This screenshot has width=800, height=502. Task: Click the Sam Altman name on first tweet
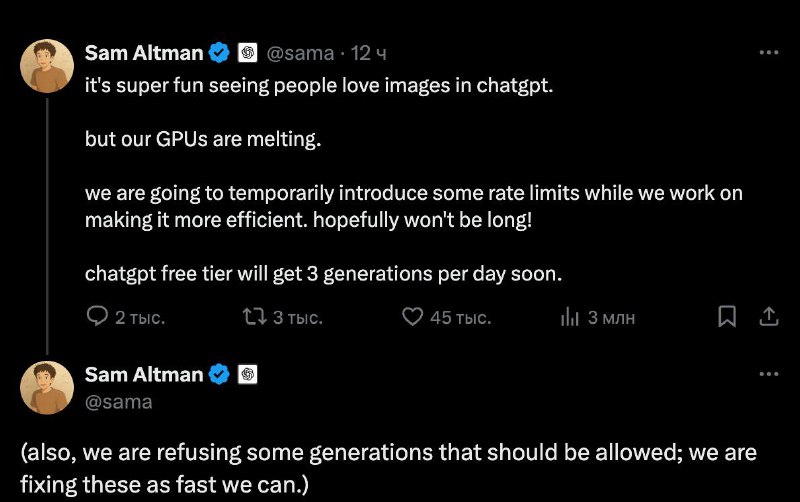(x=144, y=53)
